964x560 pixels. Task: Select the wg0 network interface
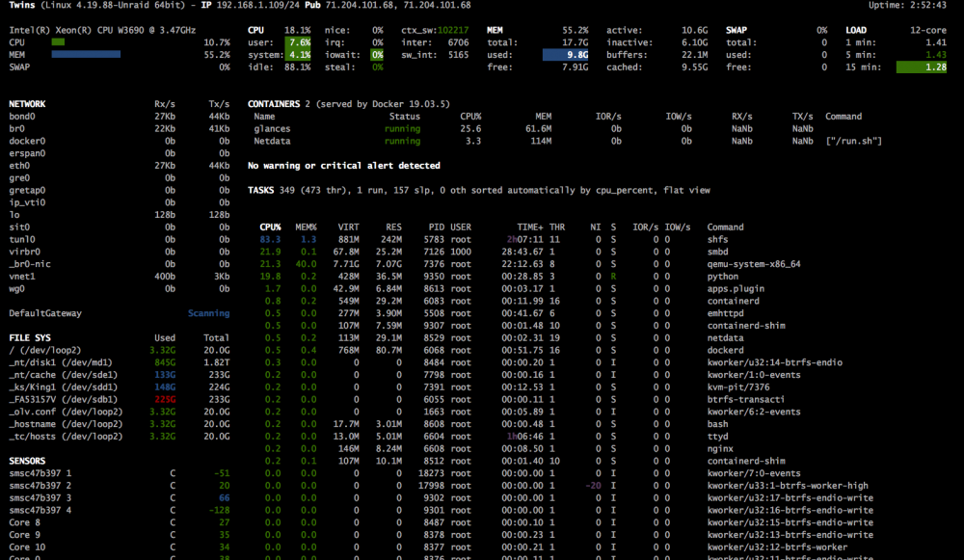pyautogui.click(x=16, y=288)
